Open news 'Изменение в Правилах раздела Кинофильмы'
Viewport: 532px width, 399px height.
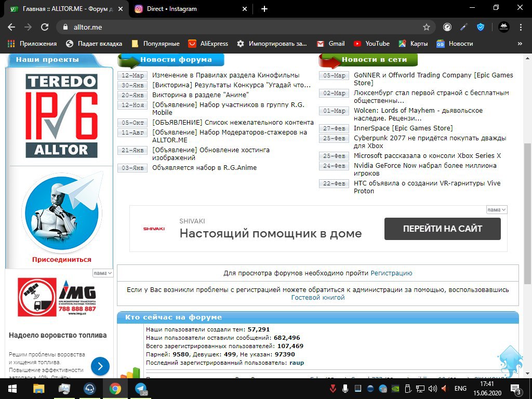pyautogui.click(x=225, y=75)
